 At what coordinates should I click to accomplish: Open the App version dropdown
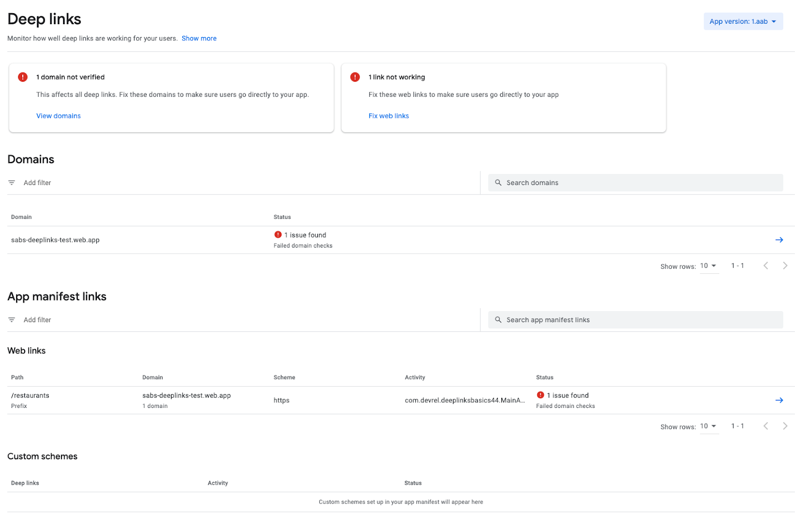742,21
